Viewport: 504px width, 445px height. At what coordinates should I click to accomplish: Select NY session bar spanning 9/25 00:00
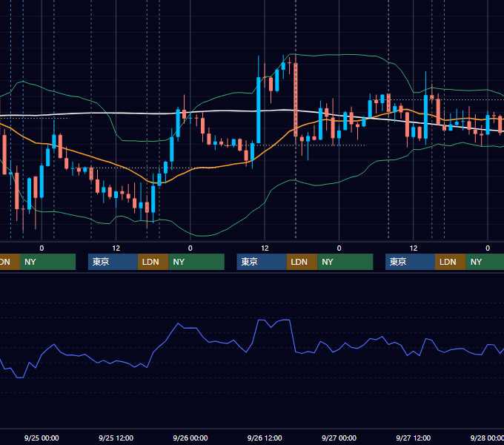point(47,262)
